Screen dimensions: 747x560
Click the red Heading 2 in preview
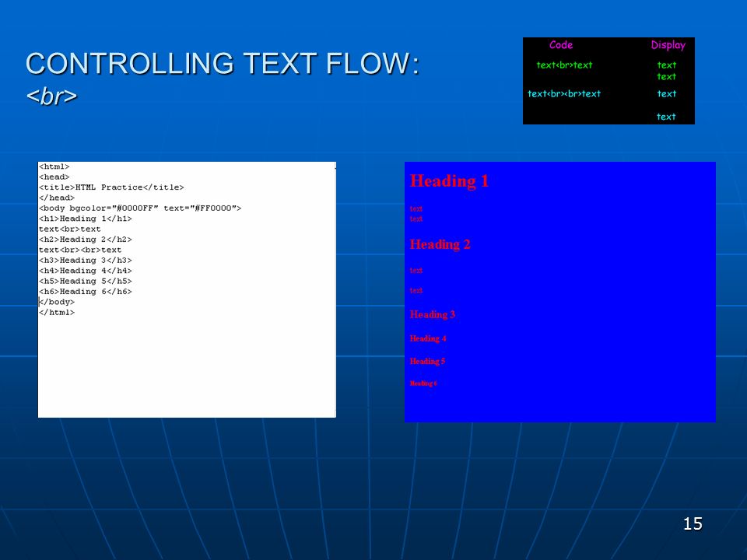pyautogui.click(x=440, y=244)
